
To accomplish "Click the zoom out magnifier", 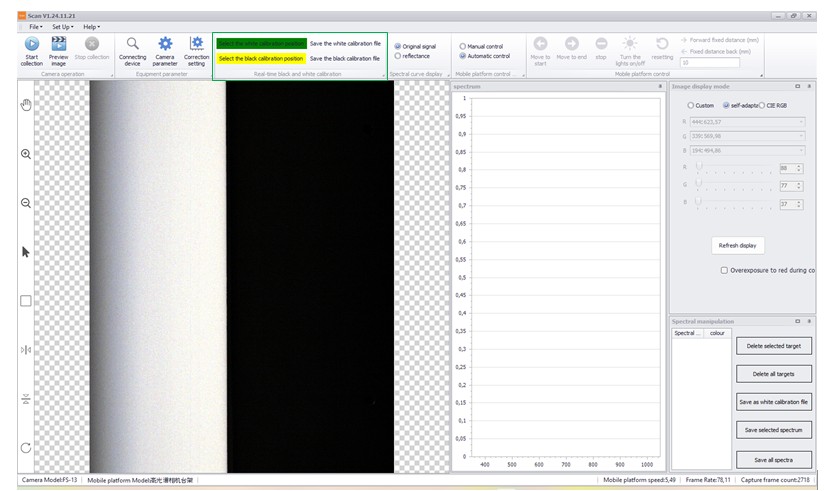I will [26, 203].
